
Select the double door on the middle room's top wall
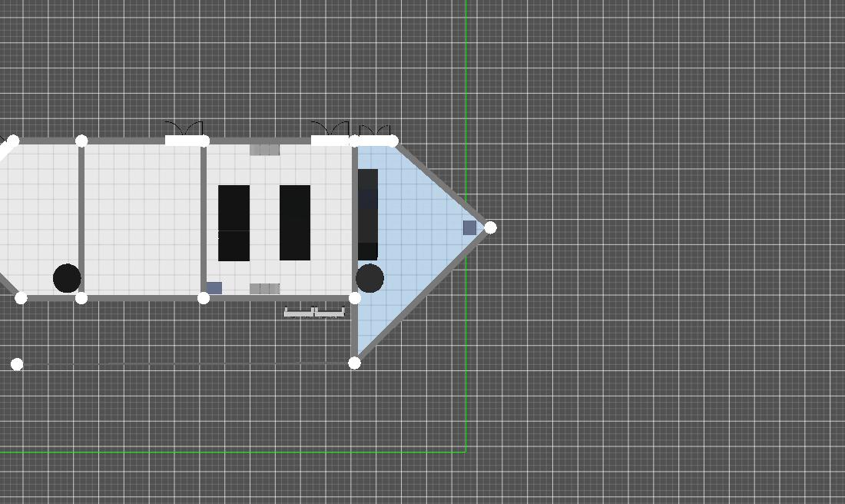(x=330, y=134)
